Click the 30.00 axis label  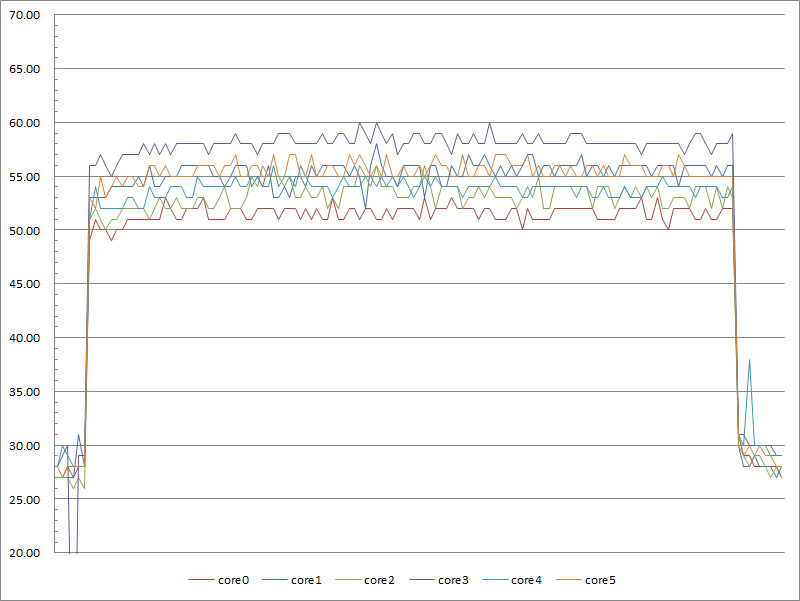pos(24,446)
